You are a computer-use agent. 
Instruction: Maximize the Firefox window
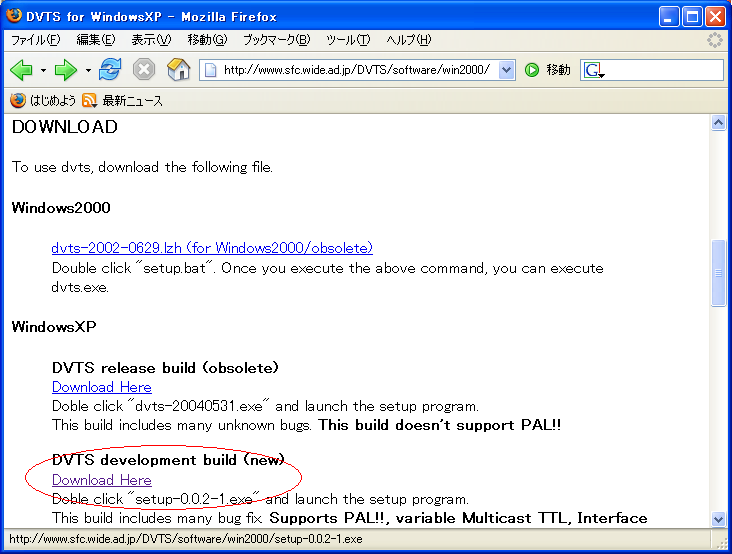click(692, 17)
